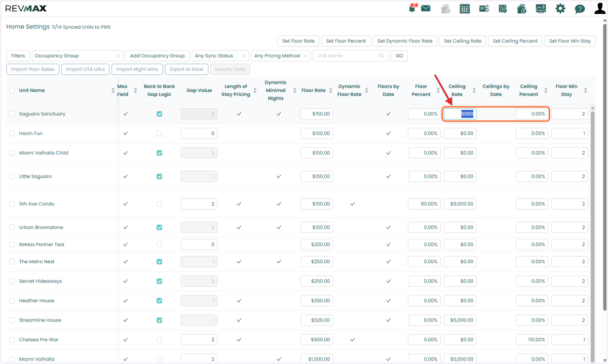Image resolution: width=608 pixels, height=364 pixels.
Task: Open the settings gear icon
Action: (560, 9)
